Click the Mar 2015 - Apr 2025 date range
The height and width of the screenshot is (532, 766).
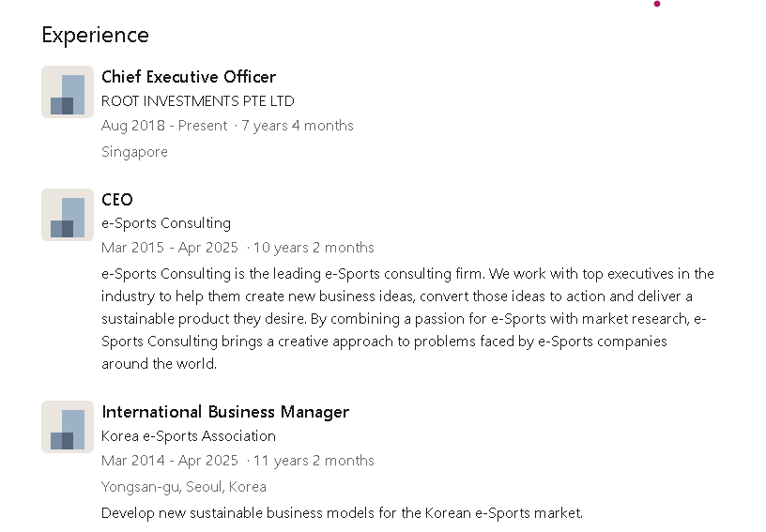point(170,248)
